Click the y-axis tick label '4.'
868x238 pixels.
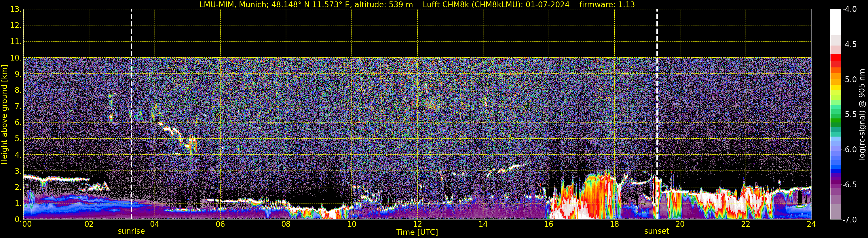[x=18, y=155]
